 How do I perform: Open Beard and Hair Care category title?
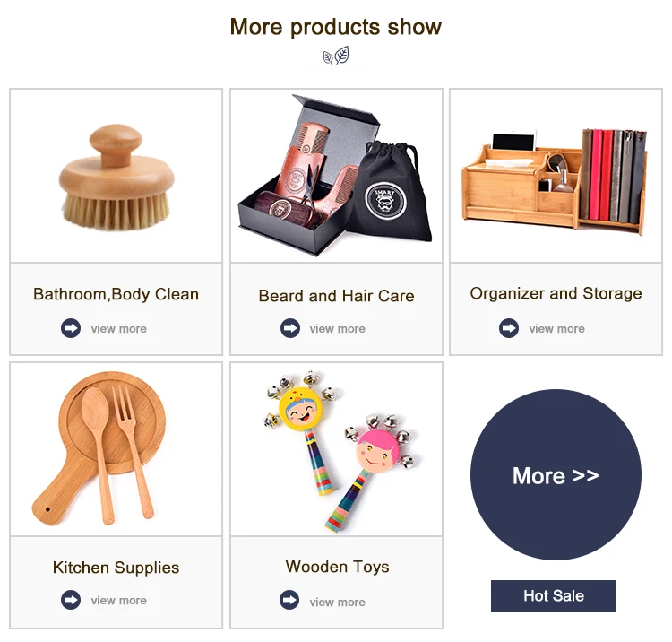click(336, 296)
